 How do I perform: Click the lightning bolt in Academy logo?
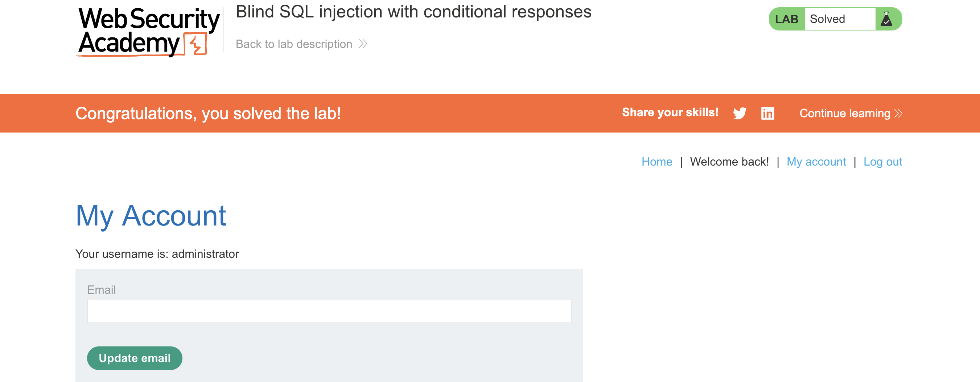click(x=196, y=44)
